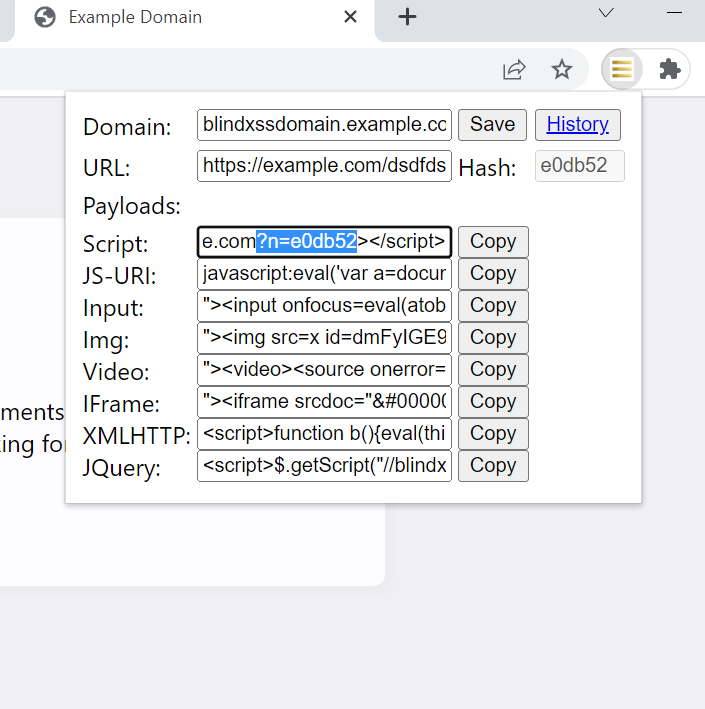Screen dimensions: 705x709
Task: Bookmark this page with the star icon
Action: click(562, 69)
